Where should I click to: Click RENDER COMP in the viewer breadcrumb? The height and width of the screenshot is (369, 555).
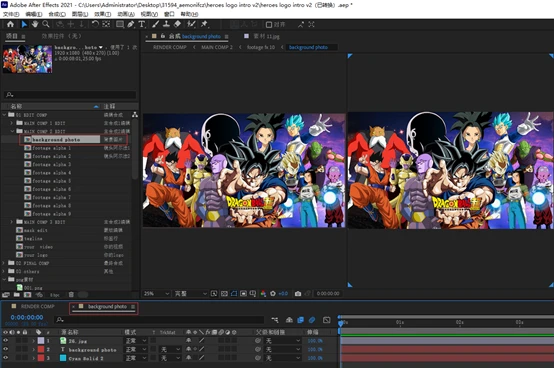point(170,47)
